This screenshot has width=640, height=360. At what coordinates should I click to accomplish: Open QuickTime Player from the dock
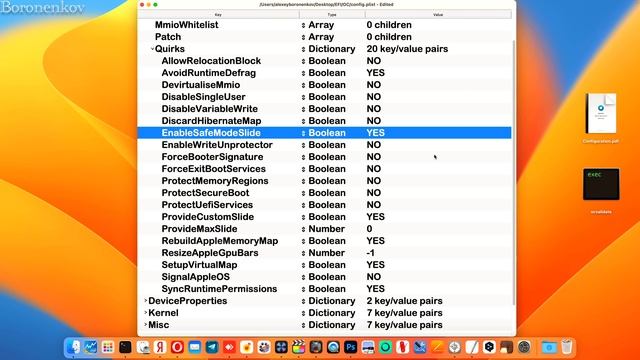(x=333, y=347)
